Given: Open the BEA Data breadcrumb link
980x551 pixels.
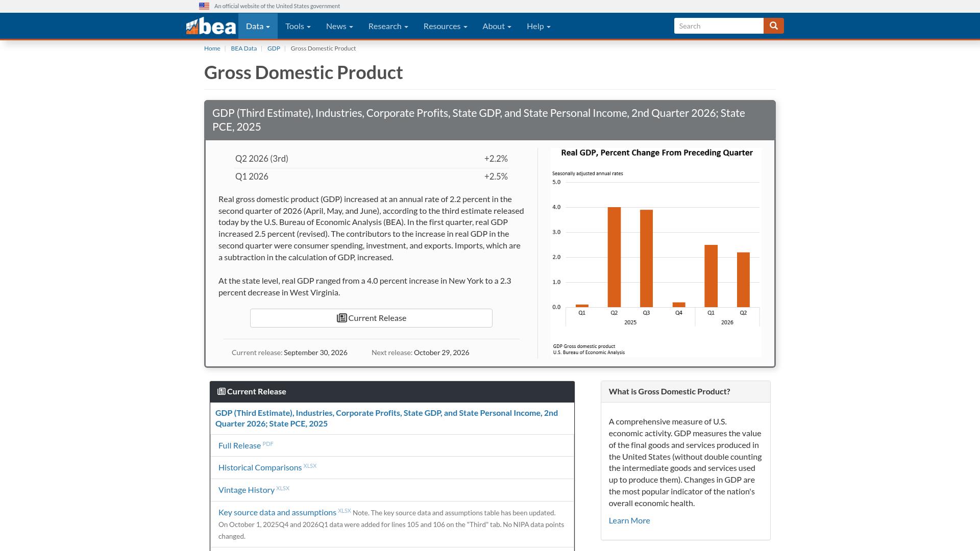Looking at the screenshot, I should click(x=243, y=48).
